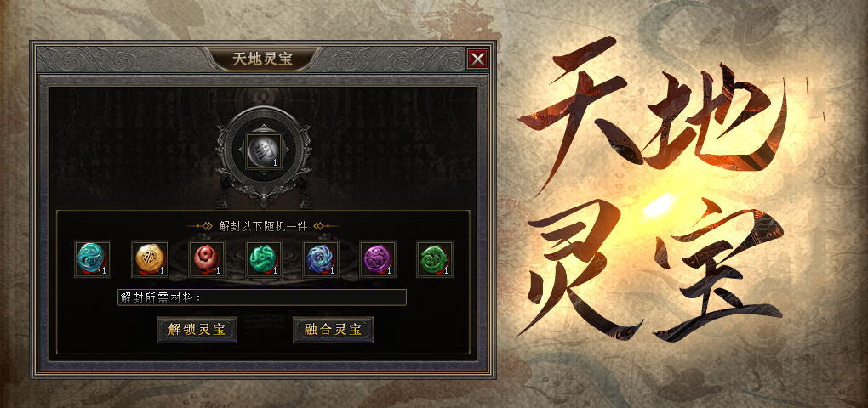Click the sealed gray 封 orb in center
Image resolution: width=868 pixels, height=408 pixels.
tap(264, 150)
